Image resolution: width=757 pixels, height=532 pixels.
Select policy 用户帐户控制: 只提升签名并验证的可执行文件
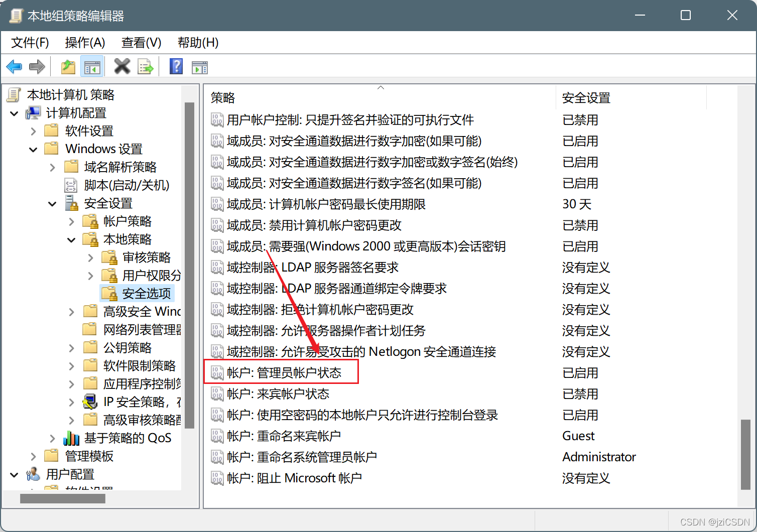[350, 119]
